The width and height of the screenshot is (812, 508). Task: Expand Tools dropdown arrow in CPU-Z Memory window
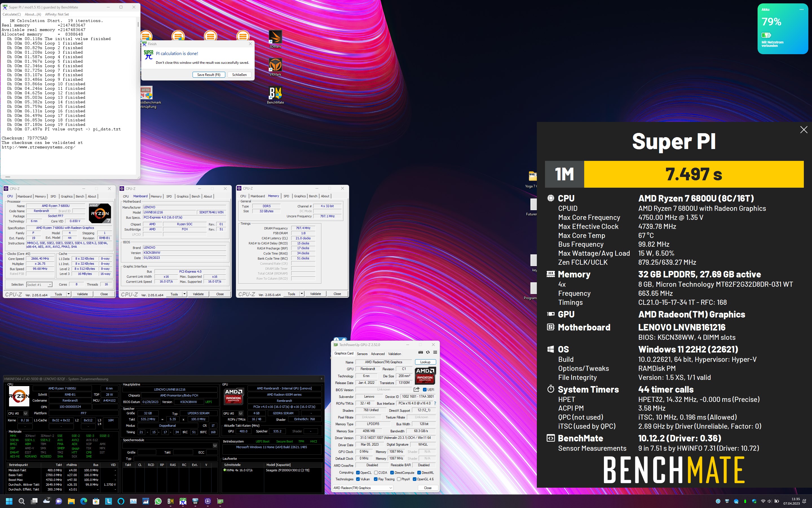coord(302,294)
